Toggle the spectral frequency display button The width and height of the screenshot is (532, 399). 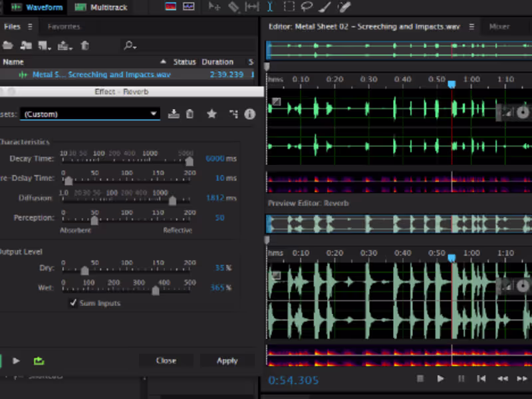coord(172,7)
